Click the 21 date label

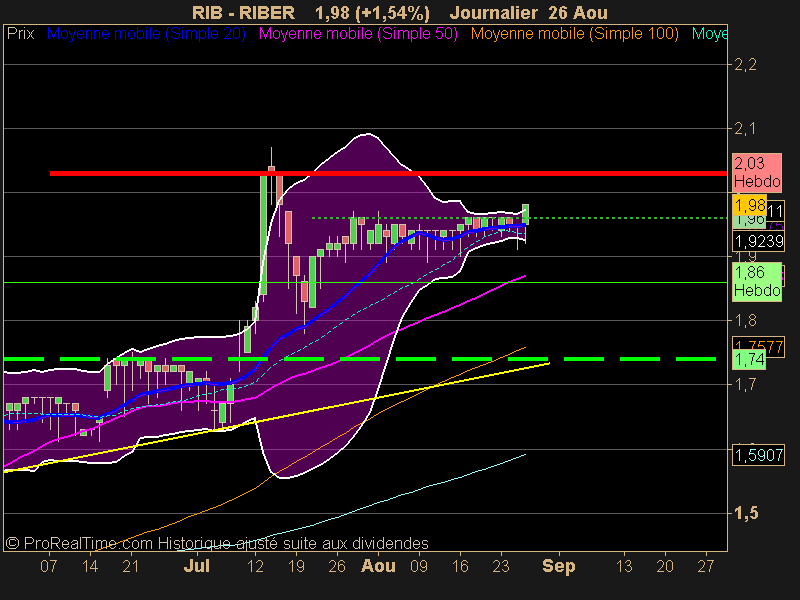(131, 566)
